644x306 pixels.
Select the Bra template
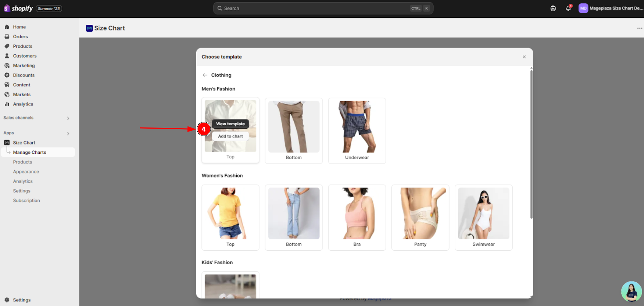point(357,217)
